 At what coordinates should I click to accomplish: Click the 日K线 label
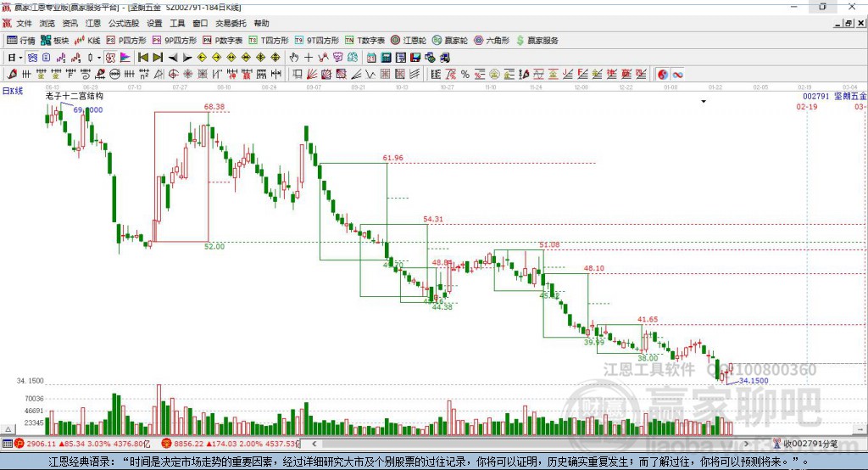(x=12, y=90)
